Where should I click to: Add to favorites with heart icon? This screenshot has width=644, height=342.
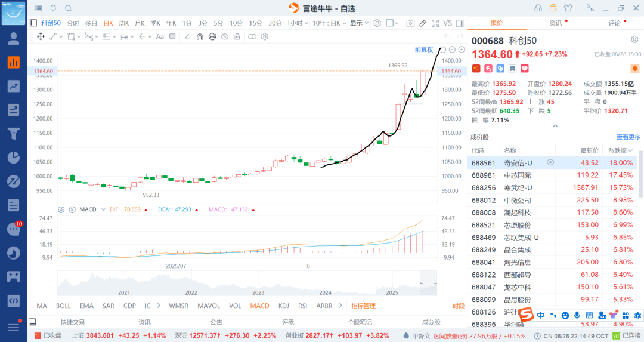[525, 69]
